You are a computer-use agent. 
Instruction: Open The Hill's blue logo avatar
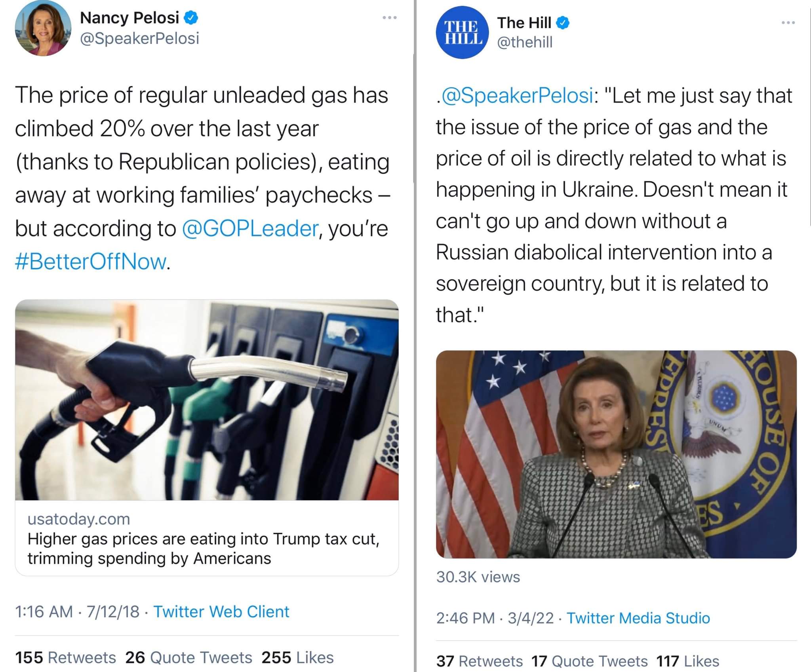click(x=463, y=32)
